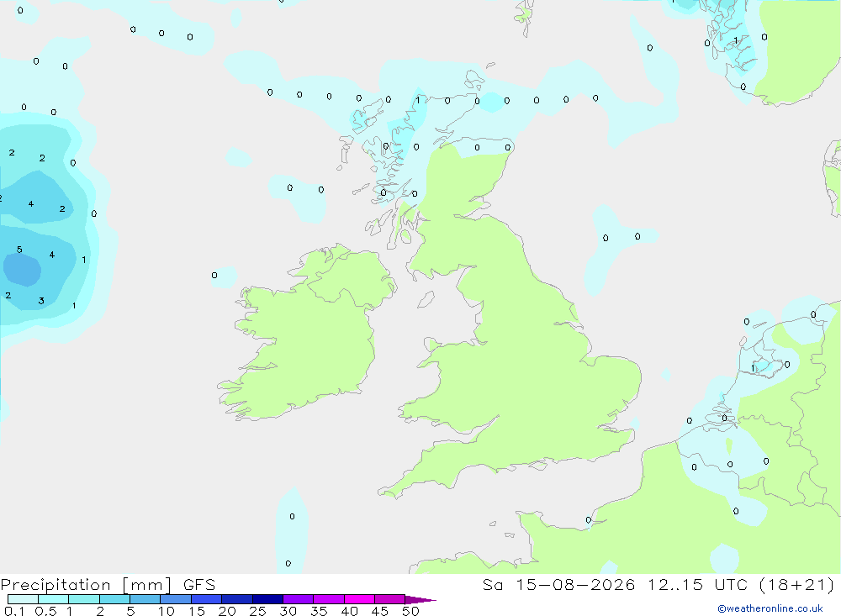Click the "35" legend tick label

pyautogui.click(x=319, y=611)
